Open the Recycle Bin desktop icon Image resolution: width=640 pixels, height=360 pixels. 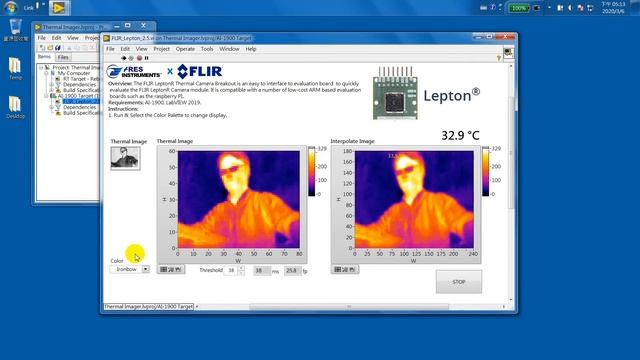coord(16,30)
